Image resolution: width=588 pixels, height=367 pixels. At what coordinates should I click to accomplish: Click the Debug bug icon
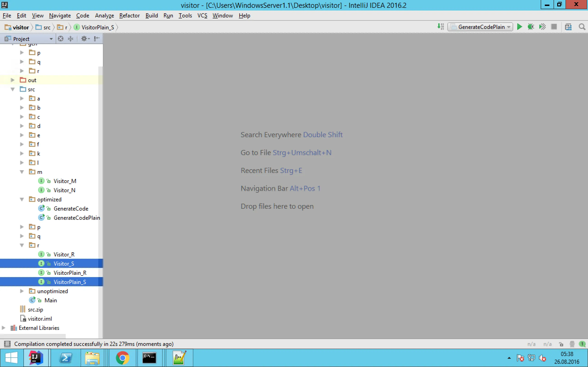(x=531, y=27)
